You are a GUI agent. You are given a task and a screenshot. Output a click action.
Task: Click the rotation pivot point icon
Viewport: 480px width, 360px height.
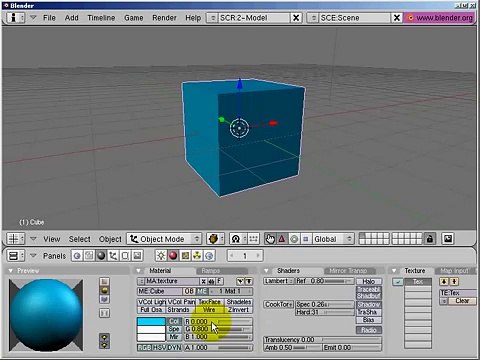pos(238,239)
